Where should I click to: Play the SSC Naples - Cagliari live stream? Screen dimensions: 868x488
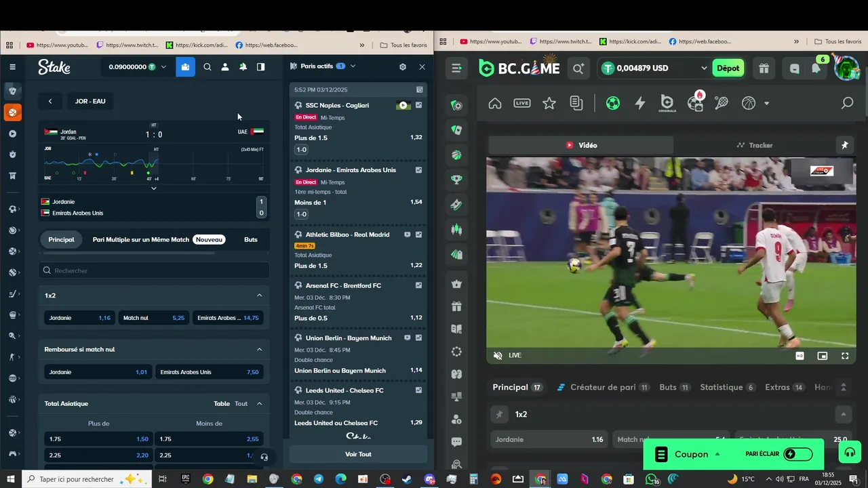(403, 105)
